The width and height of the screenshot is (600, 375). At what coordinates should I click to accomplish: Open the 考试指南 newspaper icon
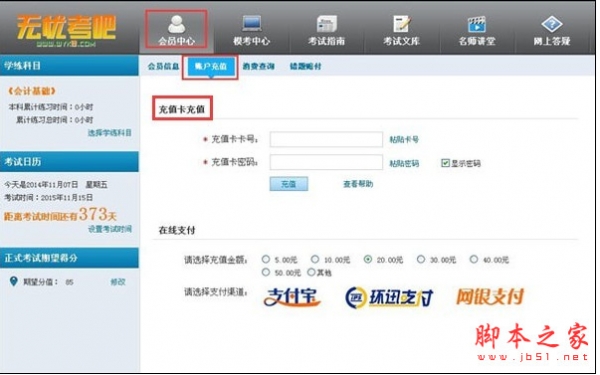(326, 24)
